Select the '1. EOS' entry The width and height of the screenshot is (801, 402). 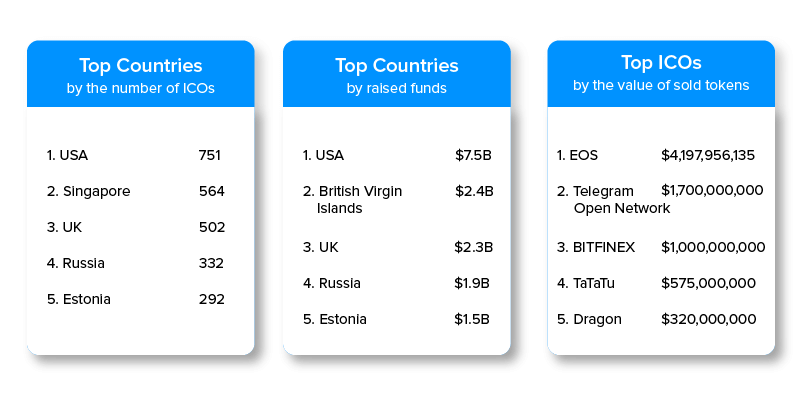[577, 155]
